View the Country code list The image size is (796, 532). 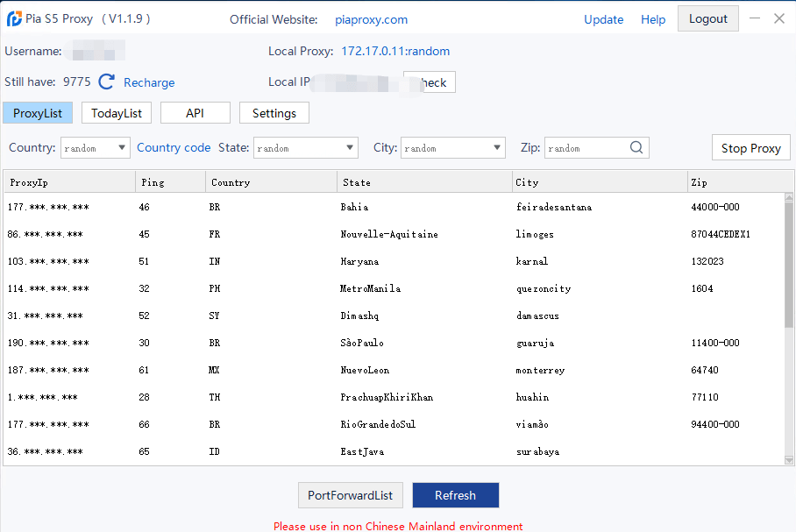tap(174, 147)
